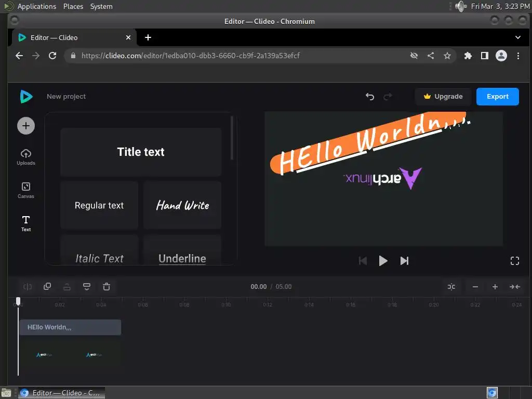The image size is (532, 399).
Task: Duplicate the selected timeline clip
Action: [x=47, y=287]
